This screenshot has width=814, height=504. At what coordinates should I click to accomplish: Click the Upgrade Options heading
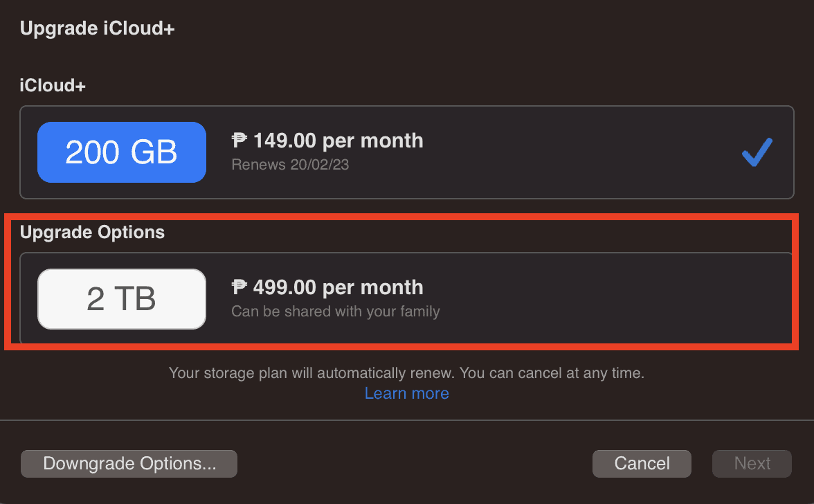tap(93, 232)
